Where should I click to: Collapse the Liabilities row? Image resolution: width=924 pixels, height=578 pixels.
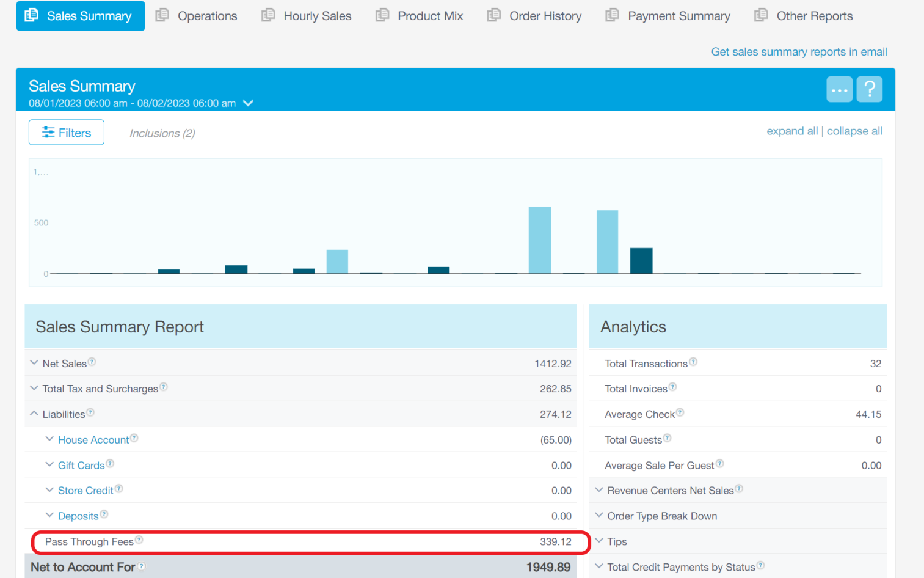click(34, 414)
